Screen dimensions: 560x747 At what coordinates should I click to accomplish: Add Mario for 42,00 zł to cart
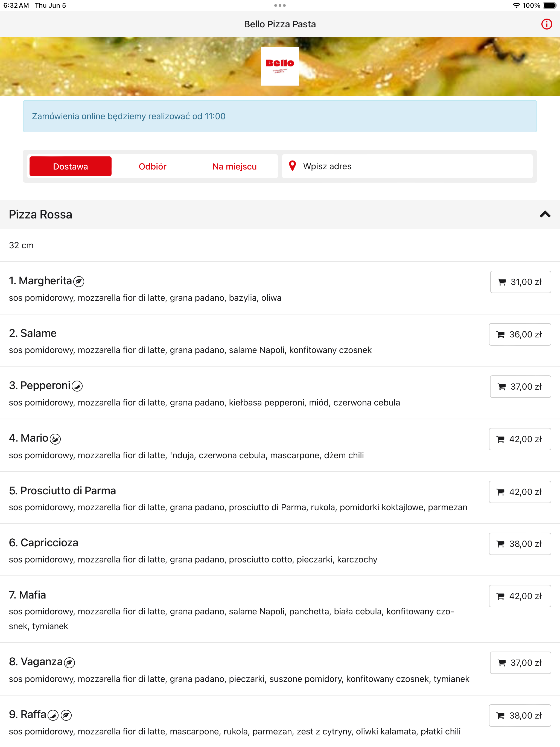tap(520, 439)
